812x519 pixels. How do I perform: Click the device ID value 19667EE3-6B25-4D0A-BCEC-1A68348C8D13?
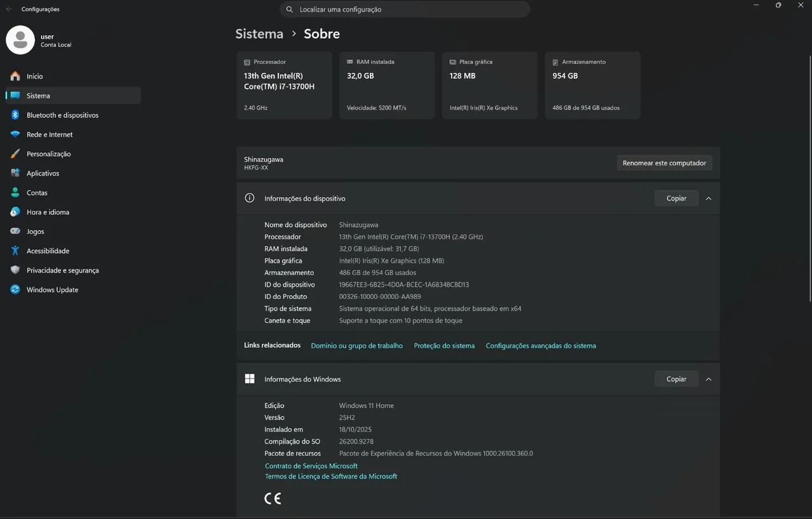404,285
